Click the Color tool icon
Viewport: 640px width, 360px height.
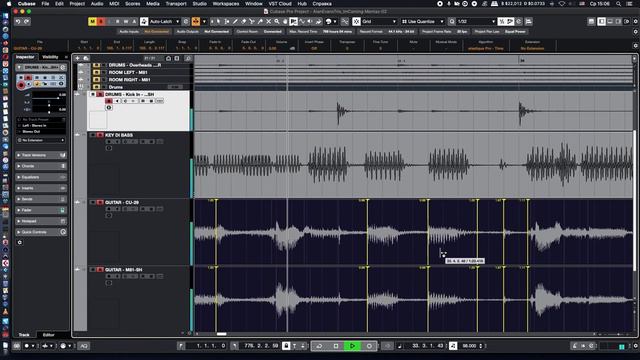point(329,22)
